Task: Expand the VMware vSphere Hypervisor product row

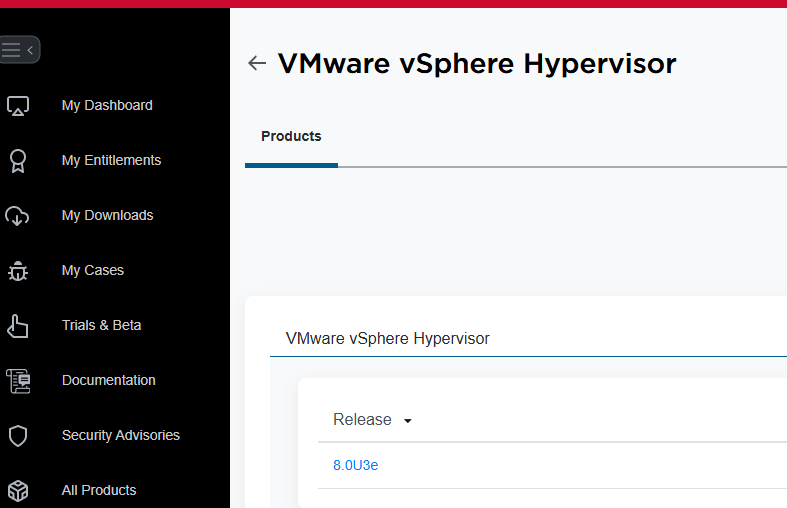Action: 388,339
